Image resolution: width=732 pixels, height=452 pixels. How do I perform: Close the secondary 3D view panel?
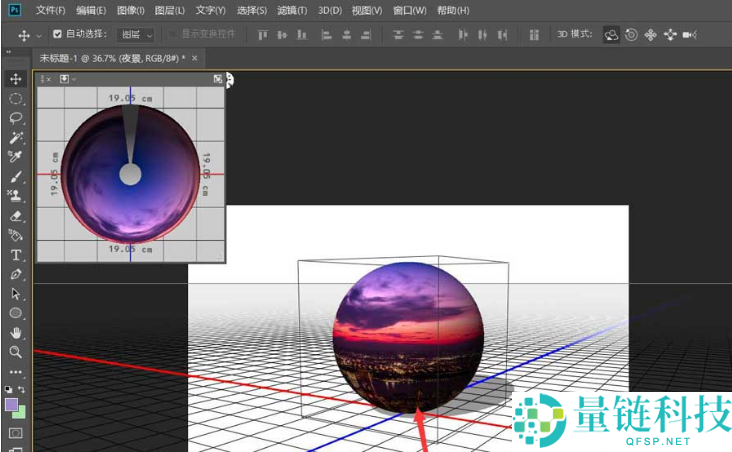click(48, 79)
